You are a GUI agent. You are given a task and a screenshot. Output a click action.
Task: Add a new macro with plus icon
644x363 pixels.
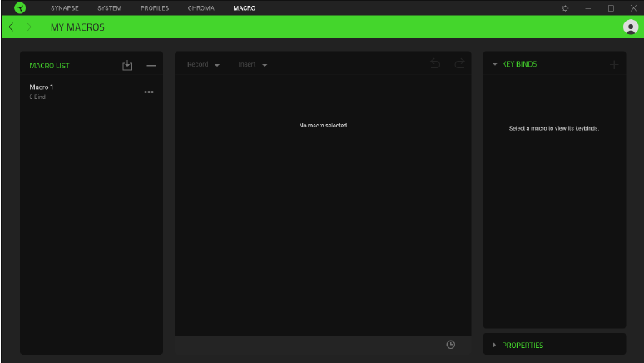pyautogui.click(x=151, y=66)
